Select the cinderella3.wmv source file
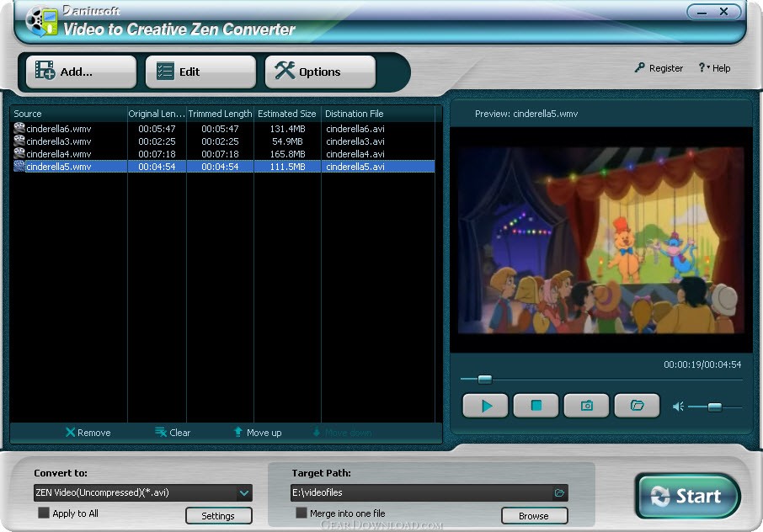 coord(59,141)
